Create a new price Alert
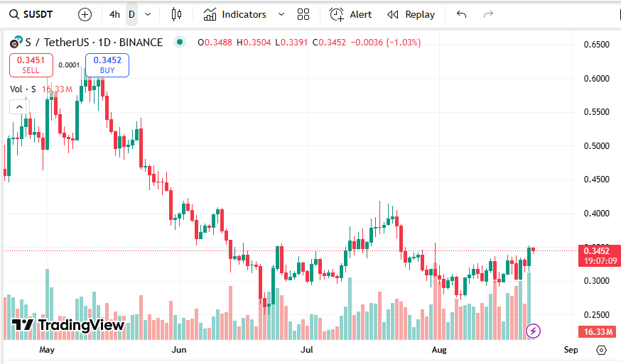This screenshot has width=621, height=364. tap(351, 14)
